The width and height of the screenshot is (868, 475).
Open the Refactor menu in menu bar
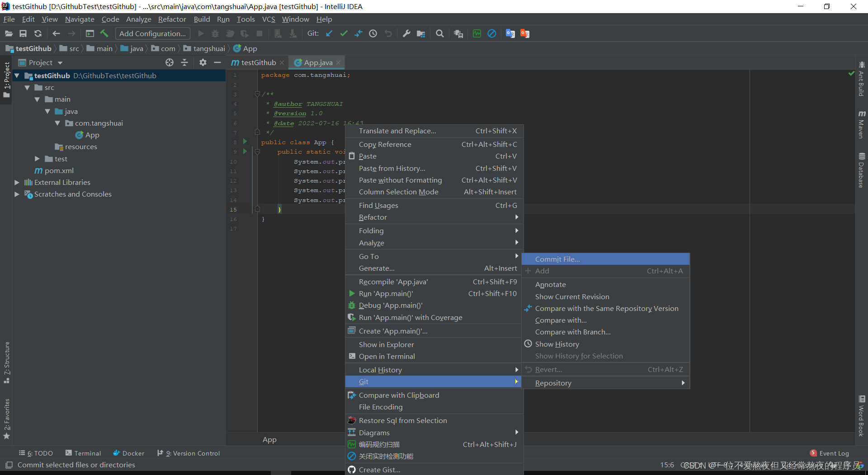click(172, 19)
